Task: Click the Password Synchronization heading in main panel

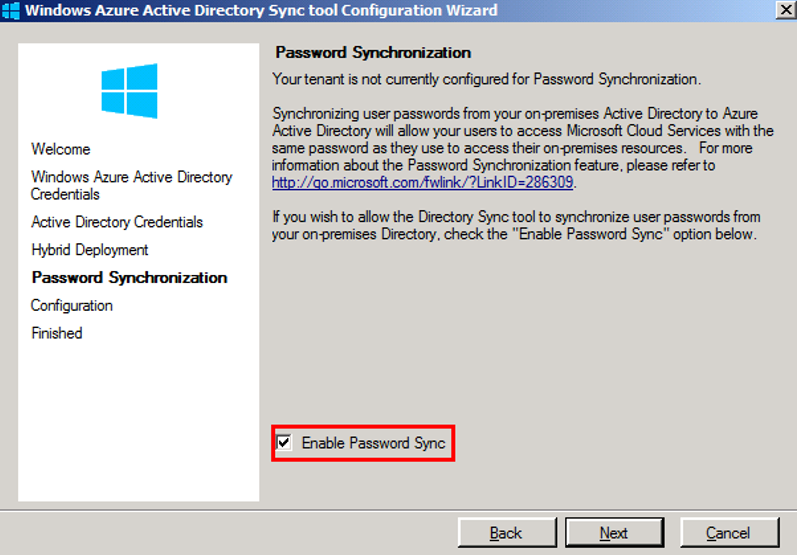Action: point(373,52)
